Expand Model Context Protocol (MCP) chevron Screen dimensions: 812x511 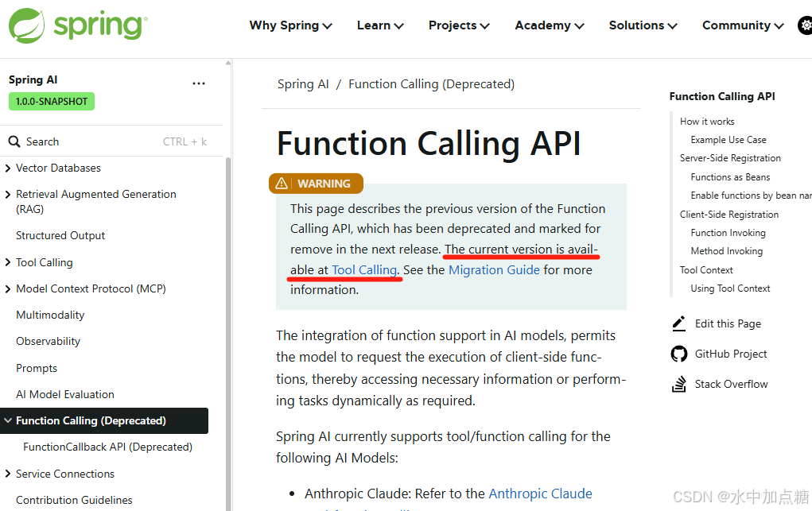8,289
